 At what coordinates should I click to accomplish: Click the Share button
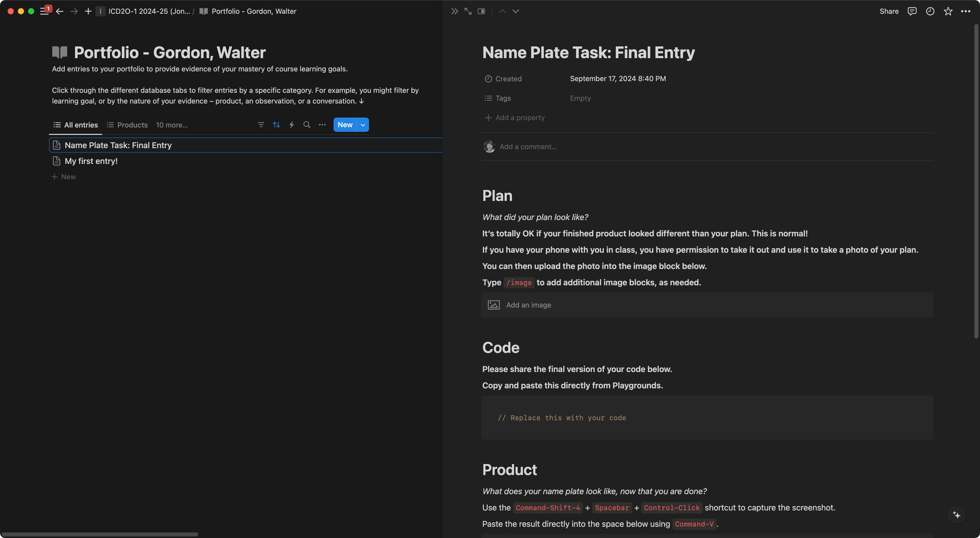[x=889, y=11]
